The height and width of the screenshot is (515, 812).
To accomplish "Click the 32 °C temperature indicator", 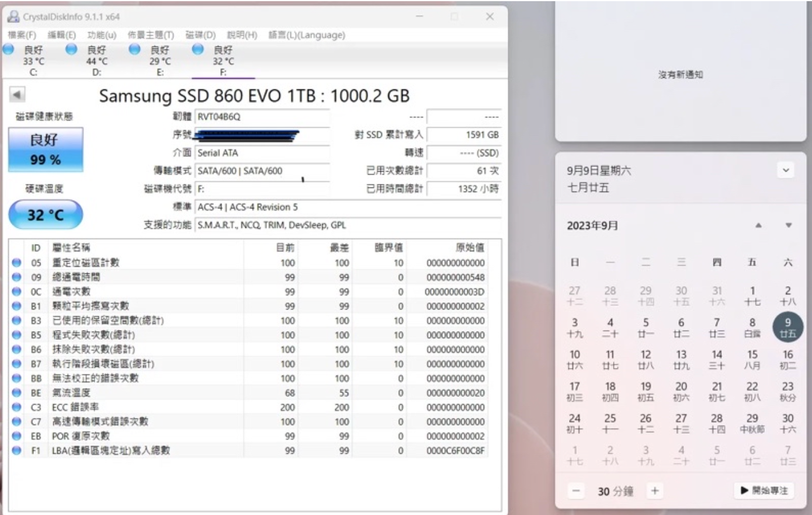I will (46, 215).
